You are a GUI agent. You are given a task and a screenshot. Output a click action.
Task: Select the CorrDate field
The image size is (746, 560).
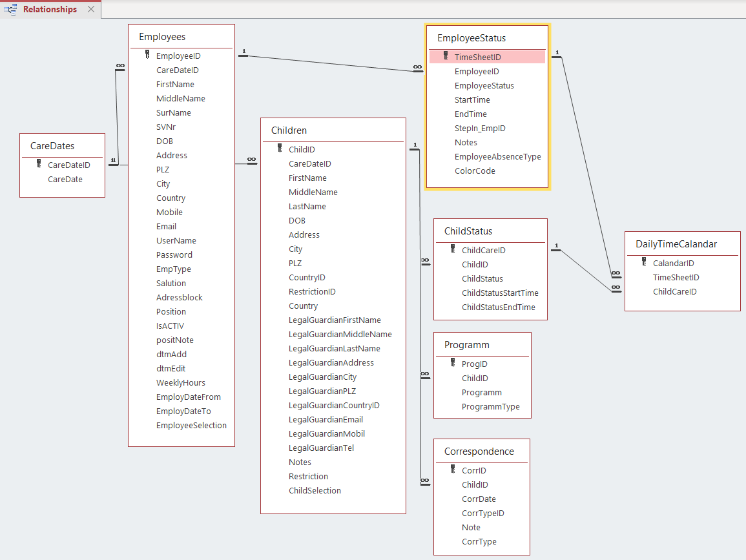click(x=479, y=499)
